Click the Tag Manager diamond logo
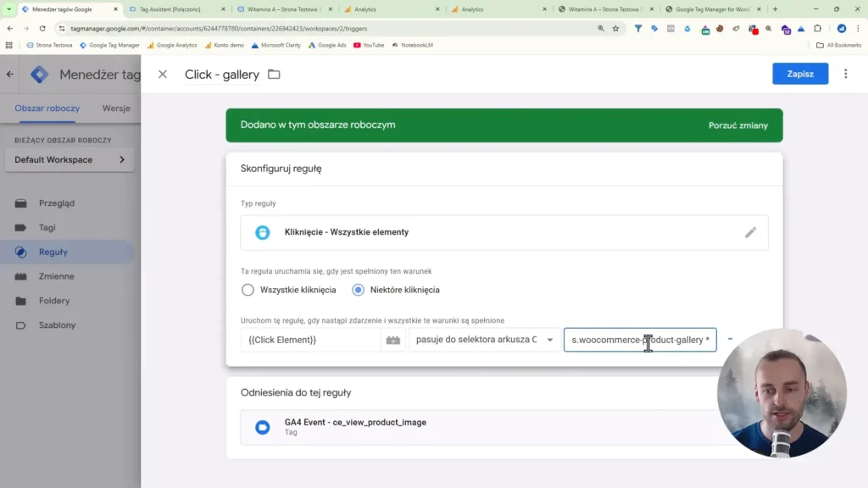The height and width of the screenshot is (488, 868). click(x=39, y=75)
